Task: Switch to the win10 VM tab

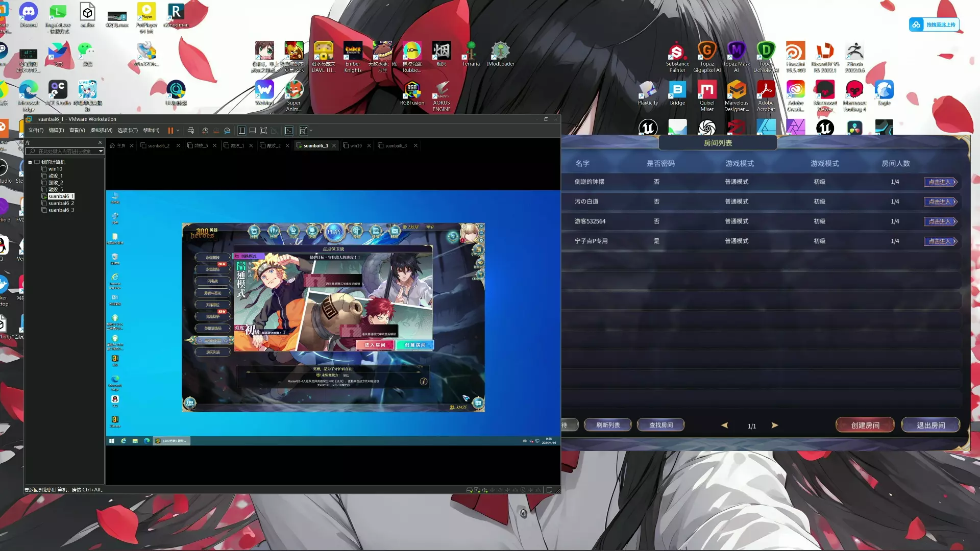Action: click(x=356, y=146)
